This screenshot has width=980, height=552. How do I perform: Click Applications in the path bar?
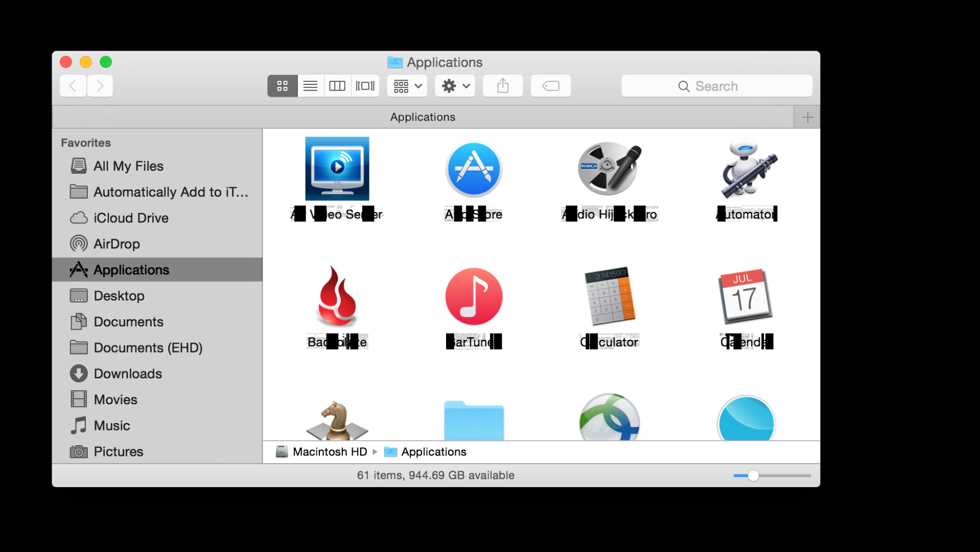[x=425, y=452]
